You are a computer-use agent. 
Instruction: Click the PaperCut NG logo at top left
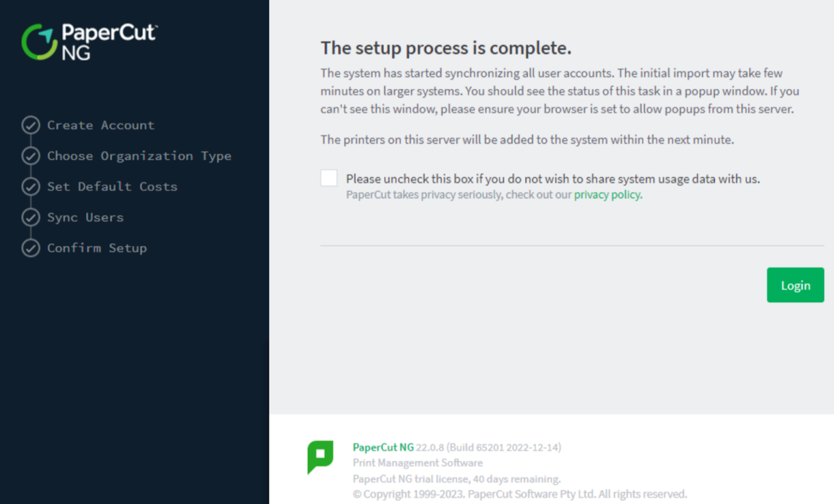click(88, 41)
